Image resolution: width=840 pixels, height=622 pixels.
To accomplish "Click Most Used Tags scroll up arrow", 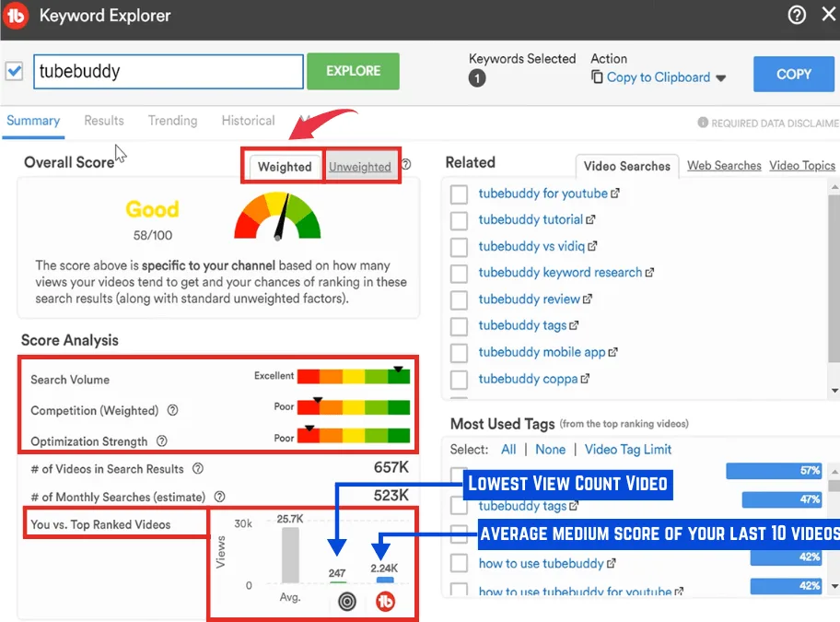I will (834, 472).
